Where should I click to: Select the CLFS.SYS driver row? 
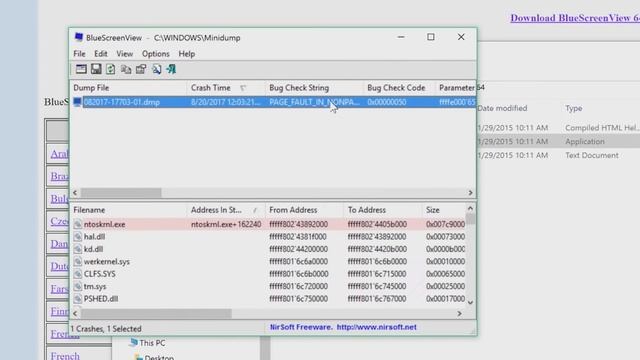(268, 274)
